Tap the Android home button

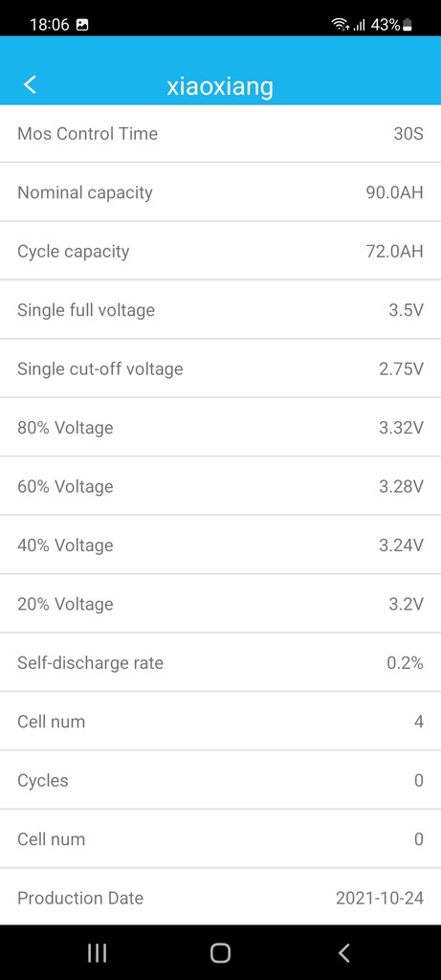coord(220,952)
